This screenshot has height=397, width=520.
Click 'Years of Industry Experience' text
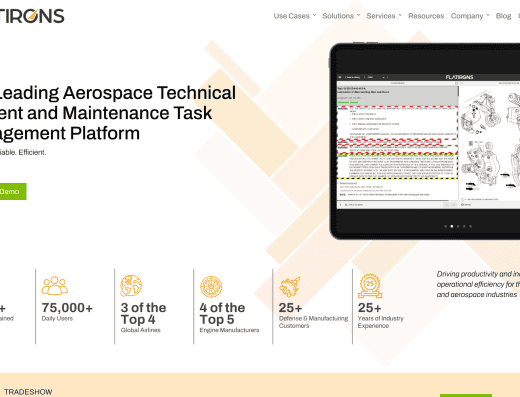click(380, 322)
